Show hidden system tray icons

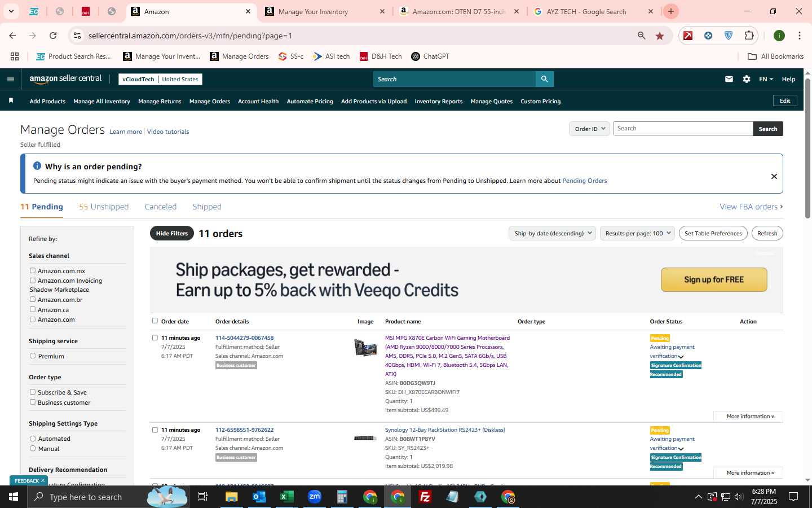[x=698, y=497]
